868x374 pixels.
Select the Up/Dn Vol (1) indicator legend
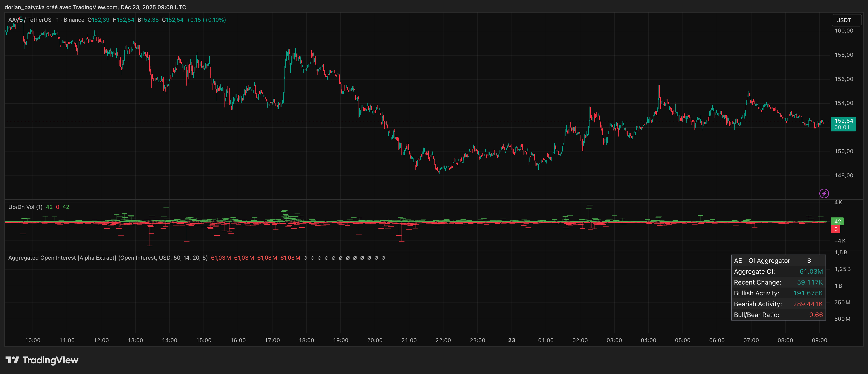[x=25, y=207]
